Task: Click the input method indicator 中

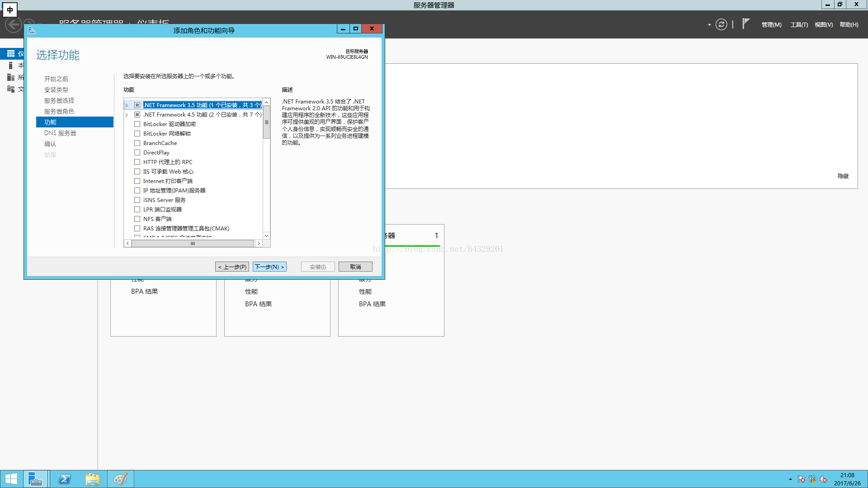Action: pos(10,9)
